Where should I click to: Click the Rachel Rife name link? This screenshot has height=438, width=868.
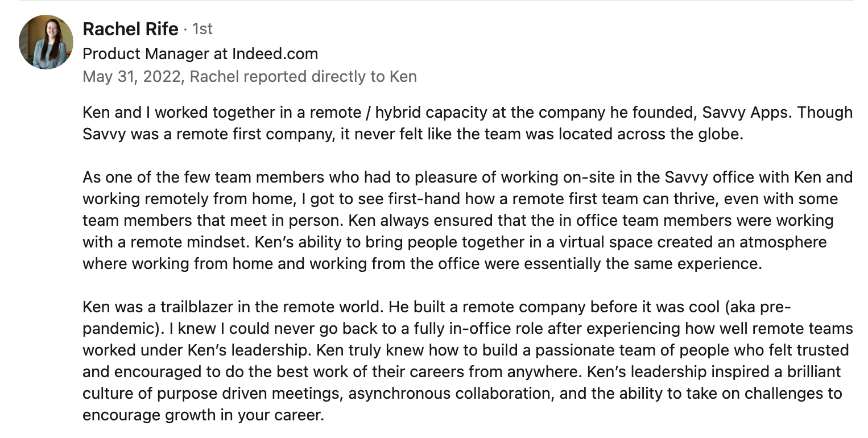pos(130,28)
